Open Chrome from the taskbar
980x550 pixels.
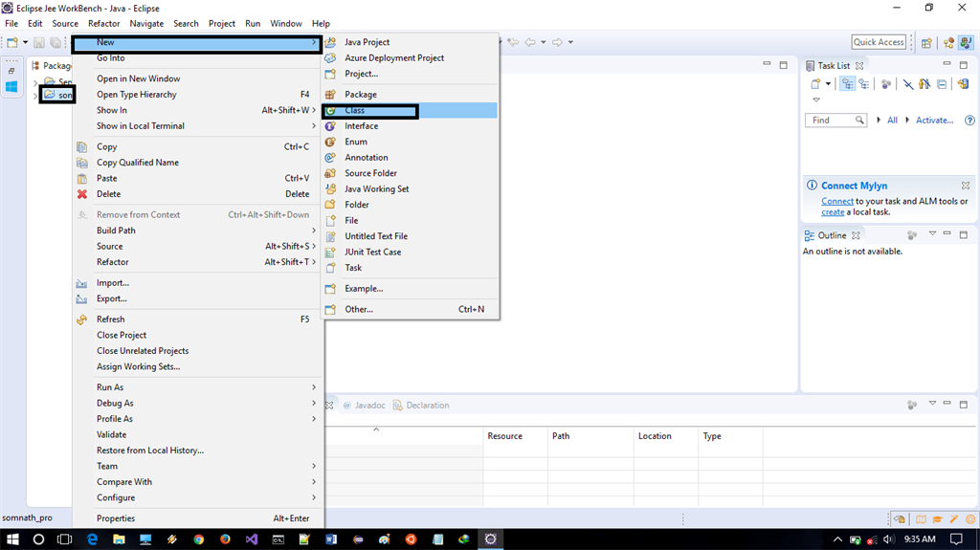[199, 539]
